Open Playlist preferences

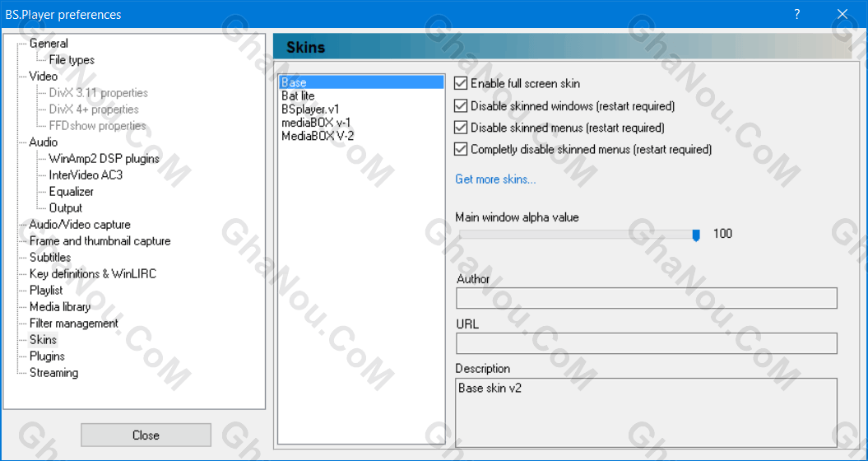(x=46, y=291)
